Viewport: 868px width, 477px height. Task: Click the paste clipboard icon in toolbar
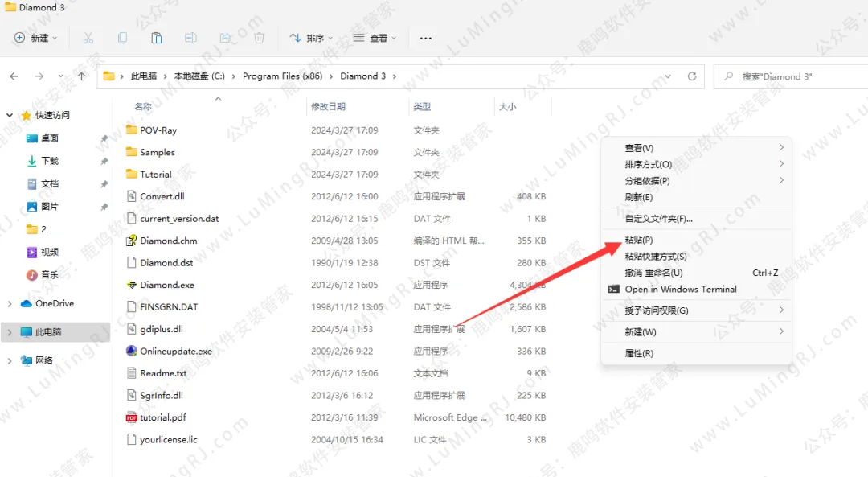[157, 38]
